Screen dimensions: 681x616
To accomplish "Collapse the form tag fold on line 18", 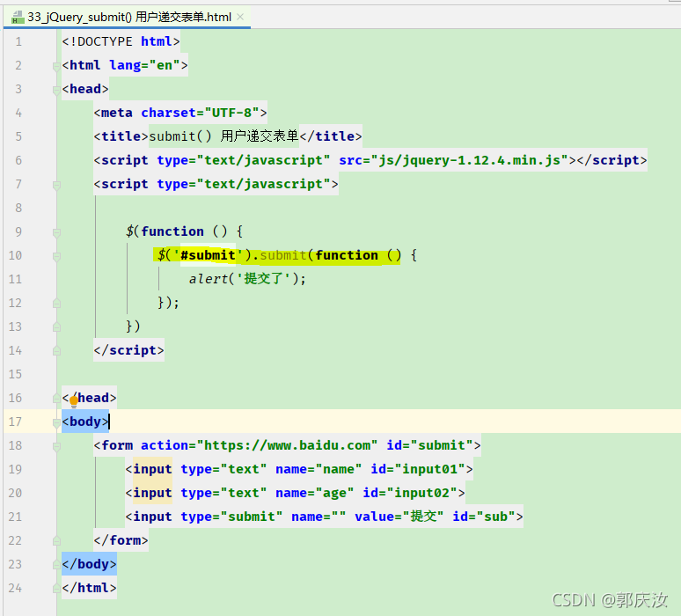I will tap(56, 446).
